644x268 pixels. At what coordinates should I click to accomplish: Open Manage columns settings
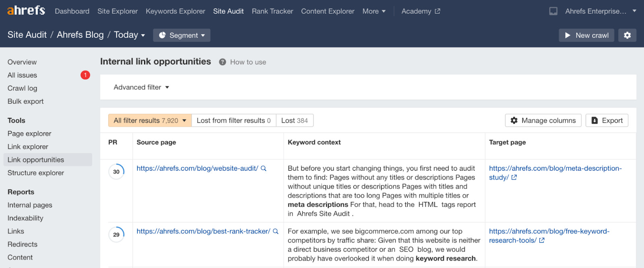click(x=543, y=120)
